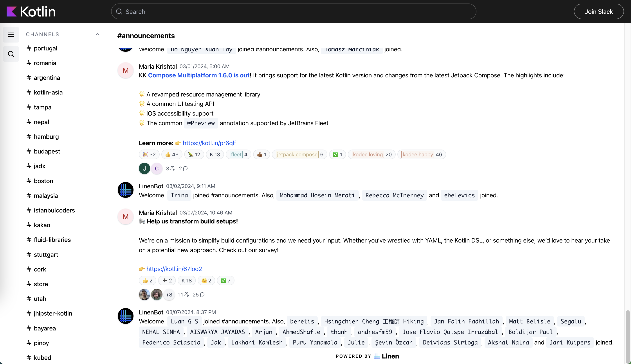The height and width of the screenshot is (364, 631).
Task: Click the search input field
Action: pos(294,12)
